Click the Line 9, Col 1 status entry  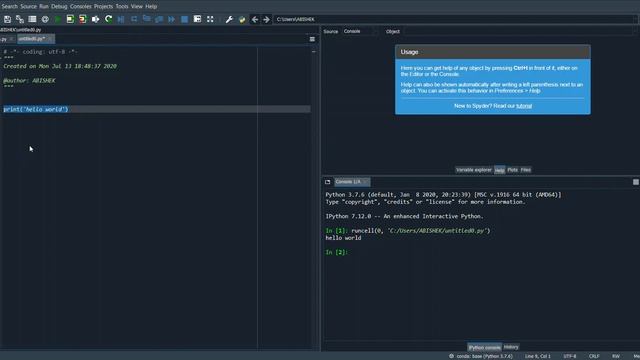click(x=538, y=356)
